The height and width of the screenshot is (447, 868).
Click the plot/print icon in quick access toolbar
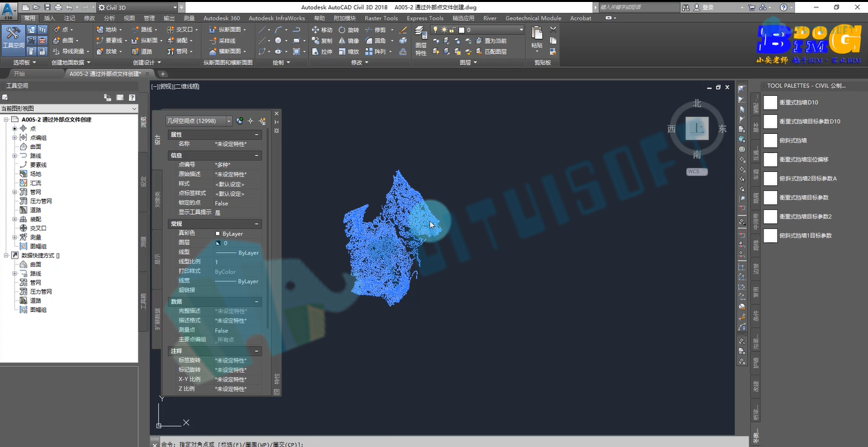[58, 7]
